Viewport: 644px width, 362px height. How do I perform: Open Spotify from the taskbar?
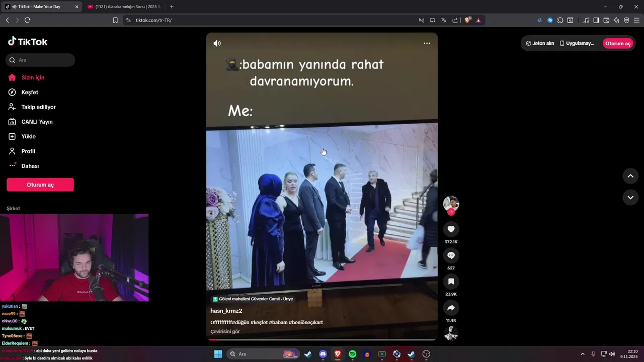click(x=352, y=354)
